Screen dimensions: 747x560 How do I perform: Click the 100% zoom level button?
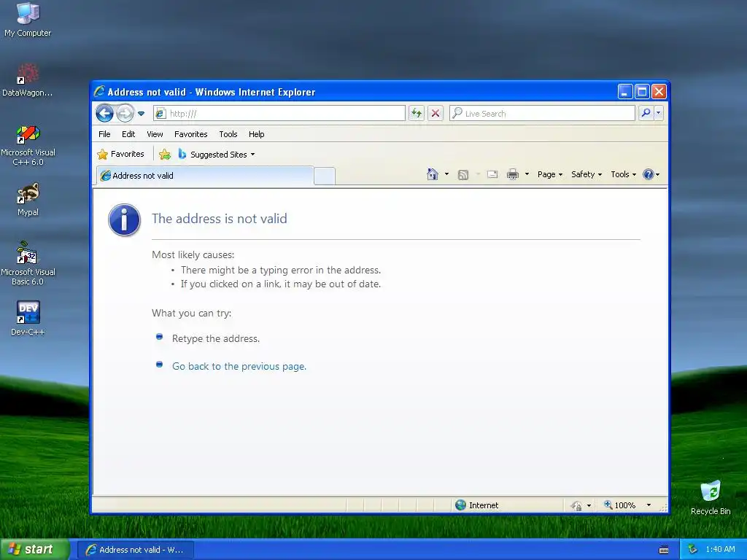tap(620, 505)
